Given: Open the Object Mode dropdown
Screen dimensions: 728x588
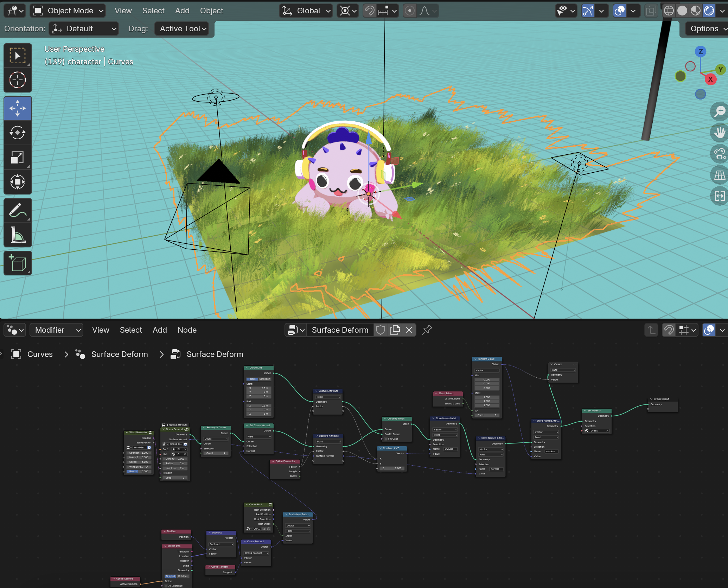Looking at the screenshot, I should [68, 11].
